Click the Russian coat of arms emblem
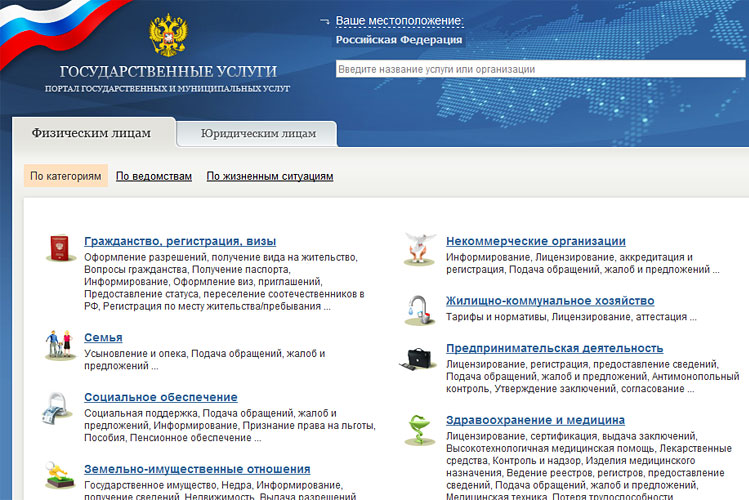The height and width of the screenshot is (500, 749). click(x=168, y=36)
